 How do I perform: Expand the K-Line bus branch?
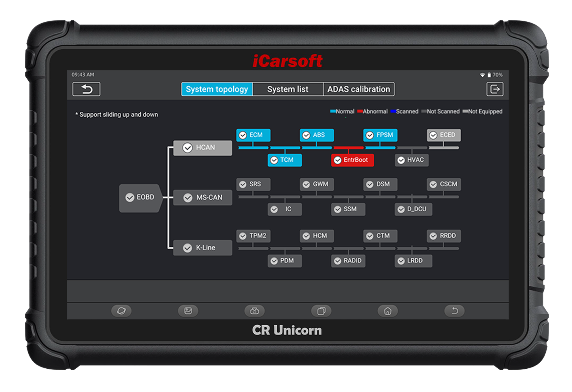202,248
